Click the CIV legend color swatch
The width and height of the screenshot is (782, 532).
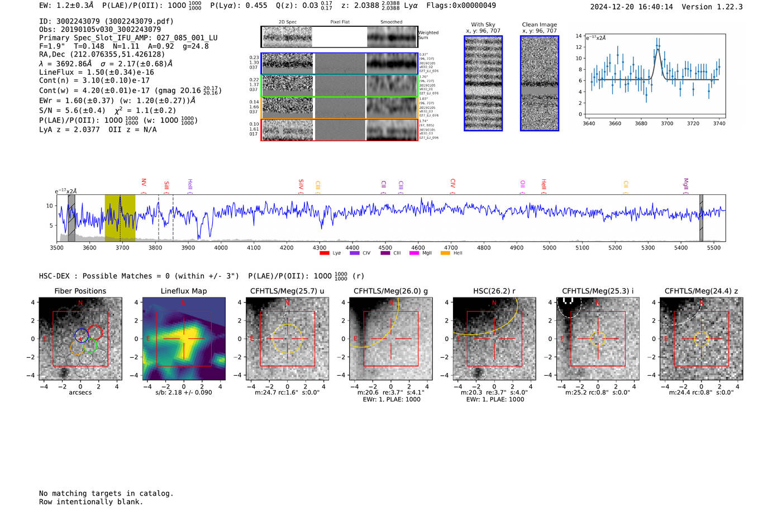click(354, 253)
